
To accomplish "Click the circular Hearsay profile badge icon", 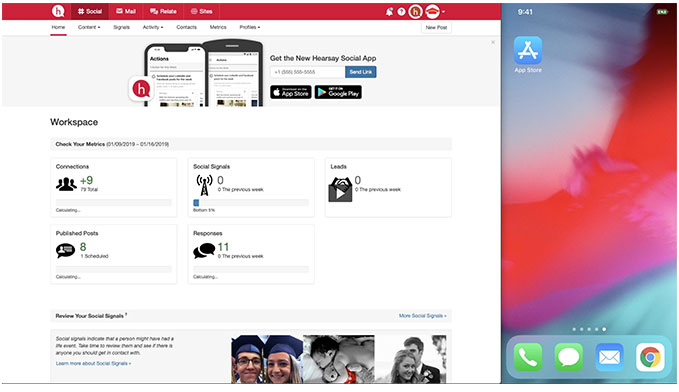I will pyautogui.click(x=415, y=12).
